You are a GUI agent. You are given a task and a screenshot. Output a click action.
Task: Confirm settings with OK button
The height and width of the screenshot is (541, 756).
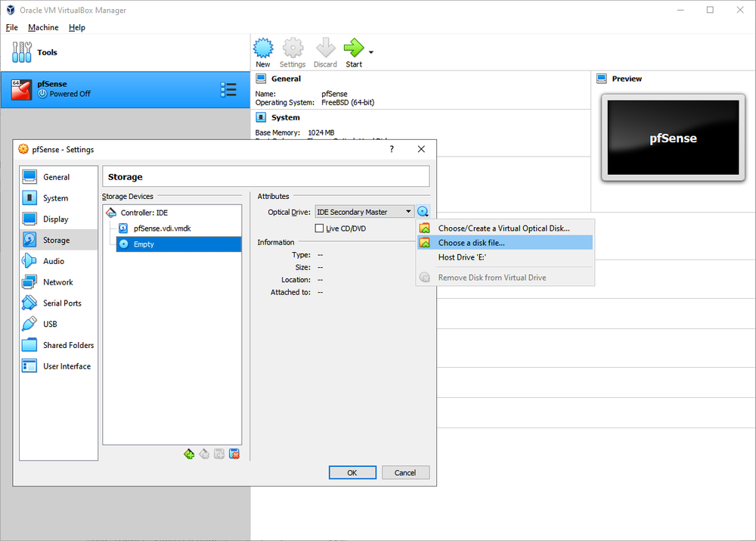coord(352,472)
